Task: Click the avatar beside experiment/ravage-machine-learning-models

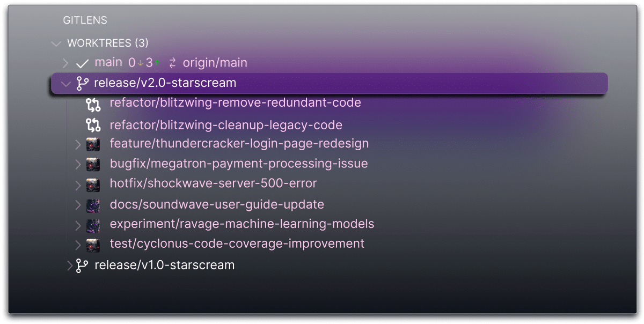Action: pyautogui.click(x=93, y=225)
